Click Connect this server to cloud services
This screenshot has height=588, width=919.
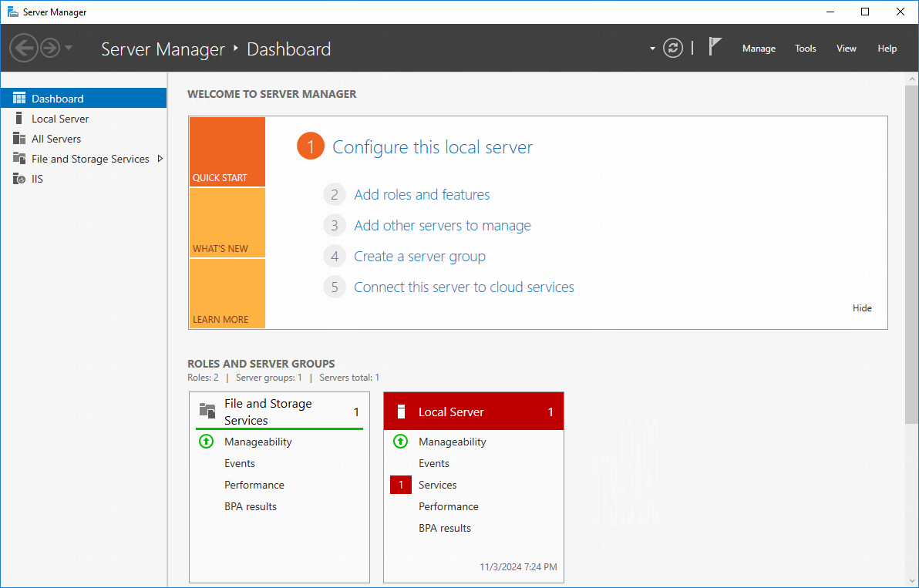[x=464, y=287]
